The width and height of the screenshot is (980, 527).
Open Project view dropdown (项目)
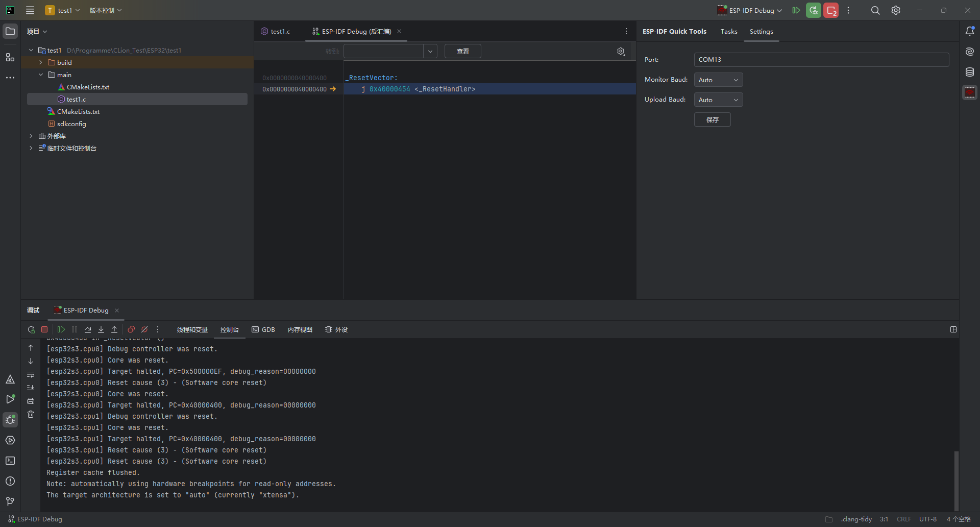click(x=37, y=31)
